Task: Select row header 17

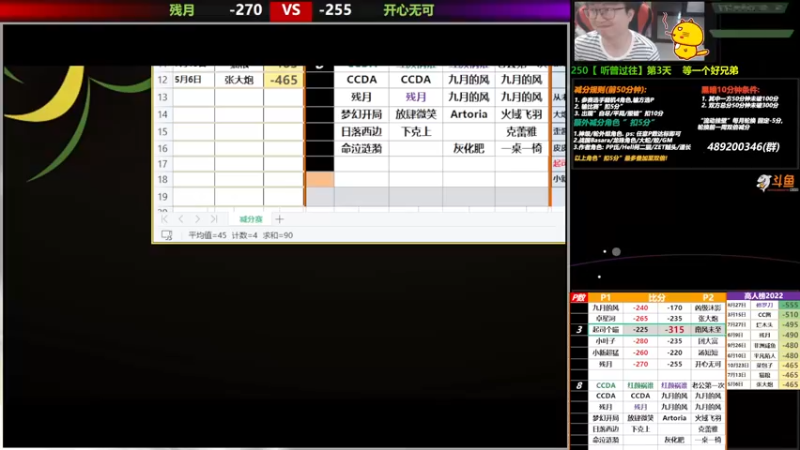Action: point(163,164)
